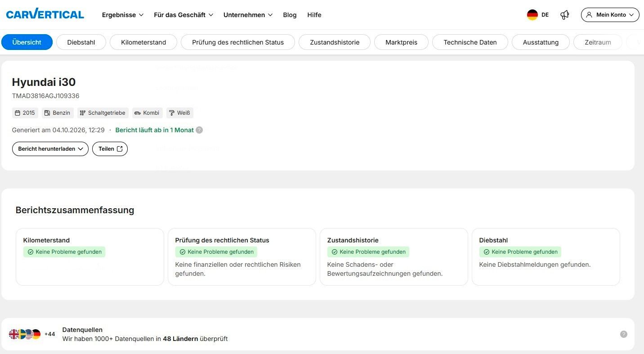Open the Kilometerstand summary card

[x=90, y=257]
